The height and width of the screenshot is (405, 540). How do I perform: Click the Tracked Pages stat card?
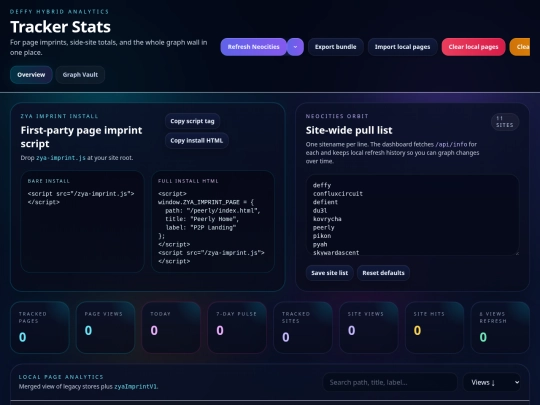pos(40,328)
